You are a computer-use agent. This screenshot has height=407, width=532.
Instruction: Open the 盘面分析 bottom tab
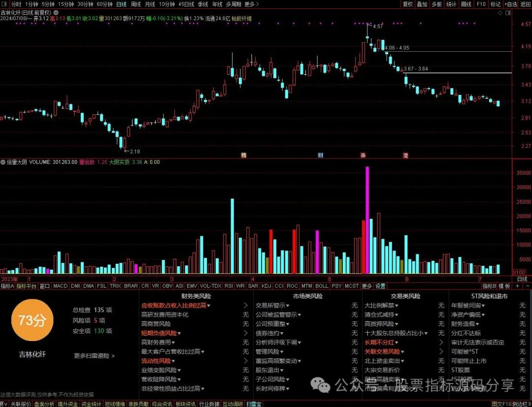click(44, 404)
